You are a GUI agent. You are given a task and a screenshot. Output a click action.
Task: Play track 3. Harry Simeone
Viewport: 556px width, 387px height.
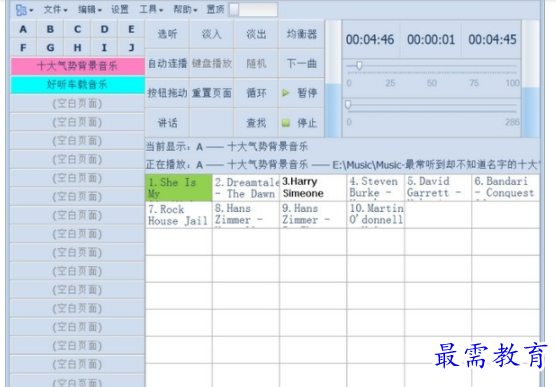pyautogui.click(x=313, y=188)
